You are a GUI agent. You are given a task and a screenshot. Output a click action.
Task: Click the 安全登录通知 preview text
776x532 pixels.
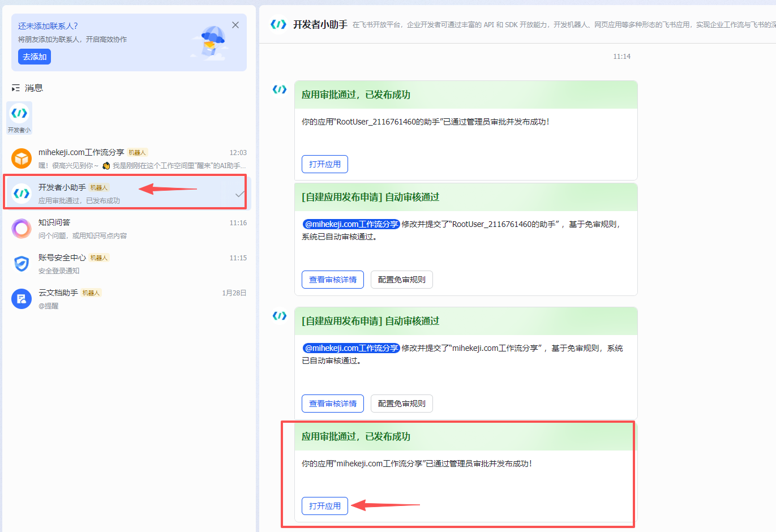pyautogui.click(x=59, y=271)
